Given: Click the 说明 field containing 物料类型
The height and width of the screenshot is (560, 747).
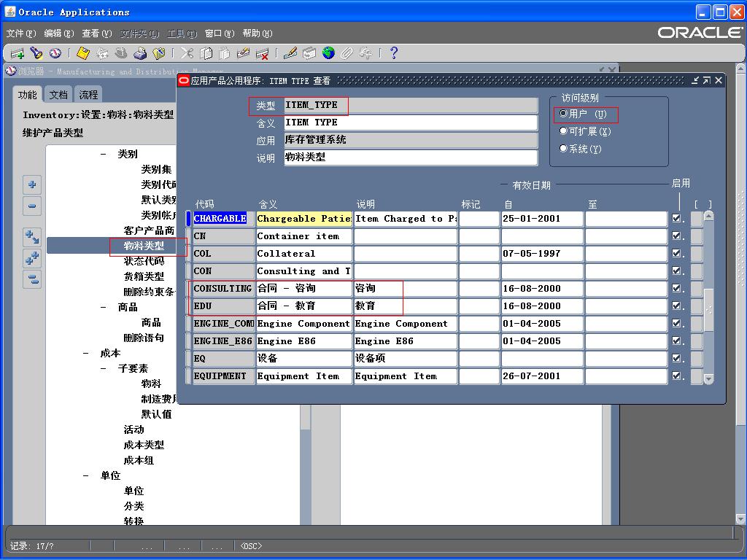Looking at the screenshot, I should point(411,157).
